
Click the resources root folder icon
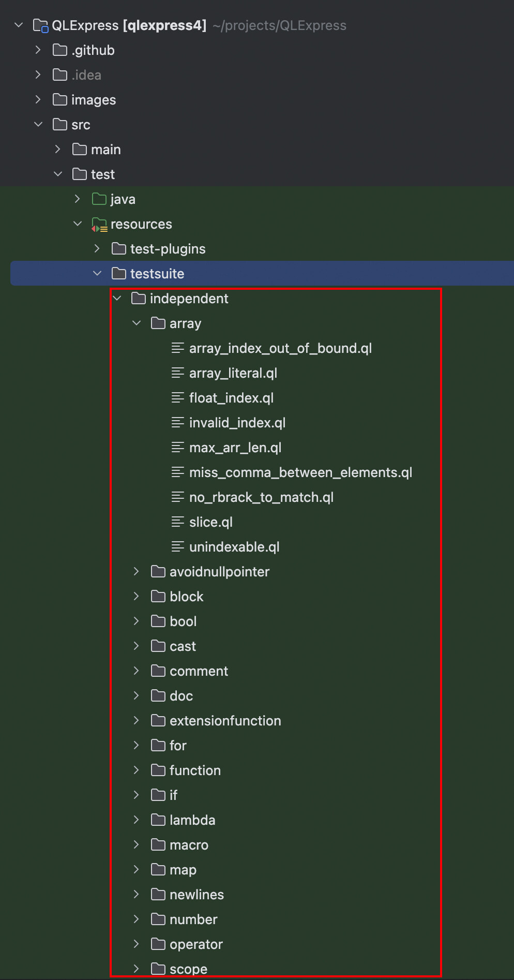click(99, 225)
